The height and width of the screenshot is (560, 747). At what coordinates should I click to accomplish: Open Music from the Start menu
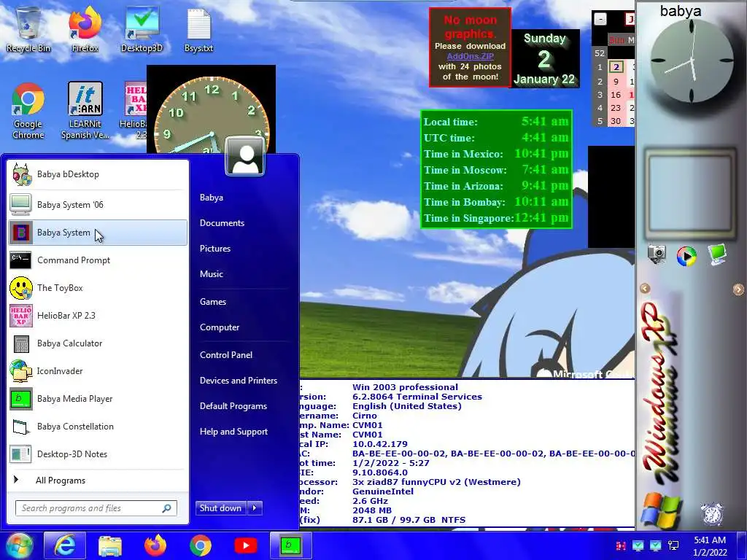pos(212,274)
